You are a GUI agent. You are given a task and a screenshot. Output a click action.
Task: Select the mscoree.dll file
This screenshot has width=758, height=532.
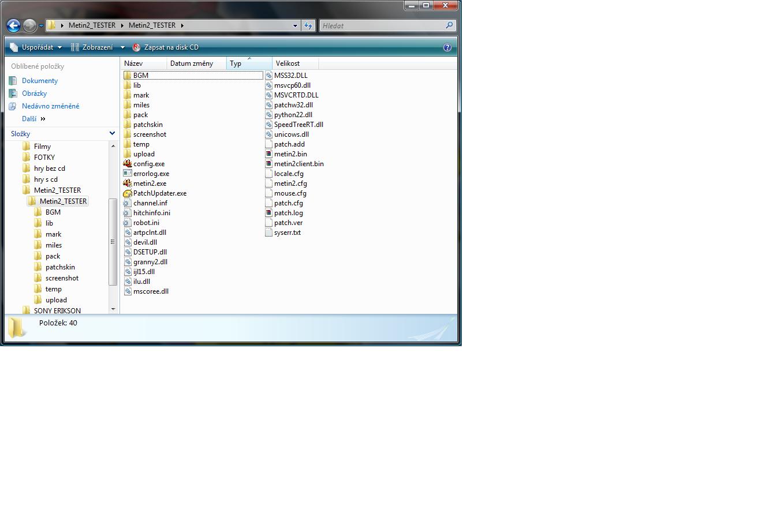click(151, 291)
